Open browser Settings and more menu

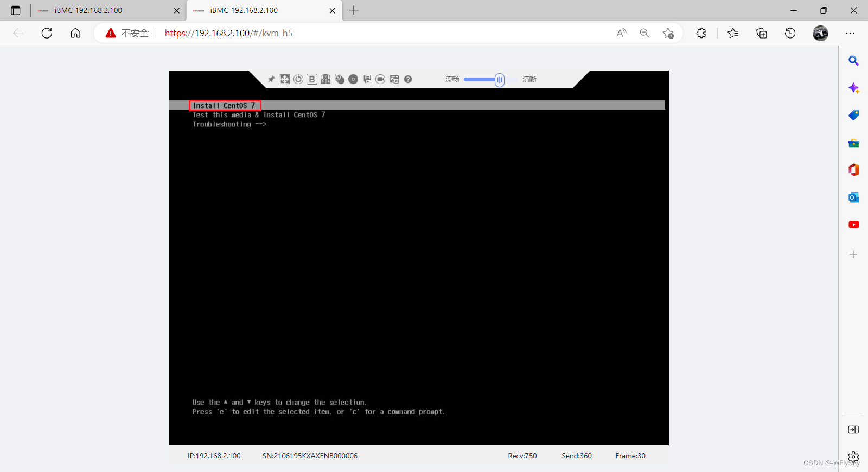point(850,33)
